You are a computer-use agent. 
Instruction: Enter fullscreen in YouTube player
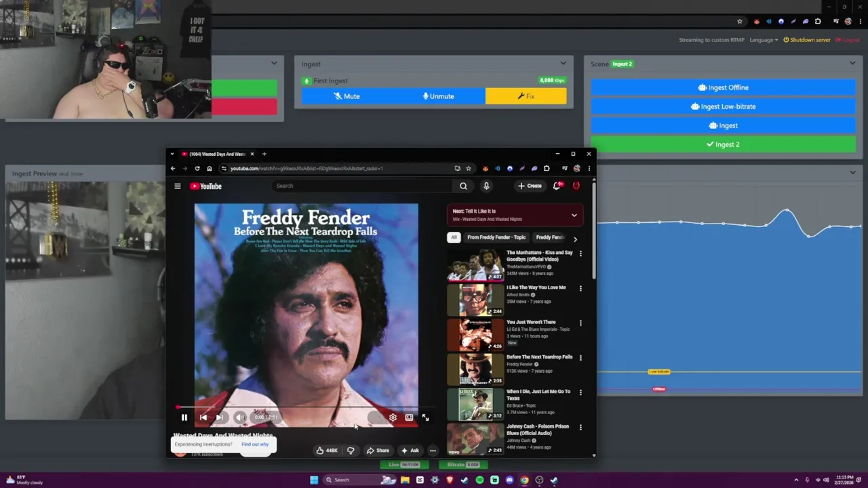coord(425,418)
